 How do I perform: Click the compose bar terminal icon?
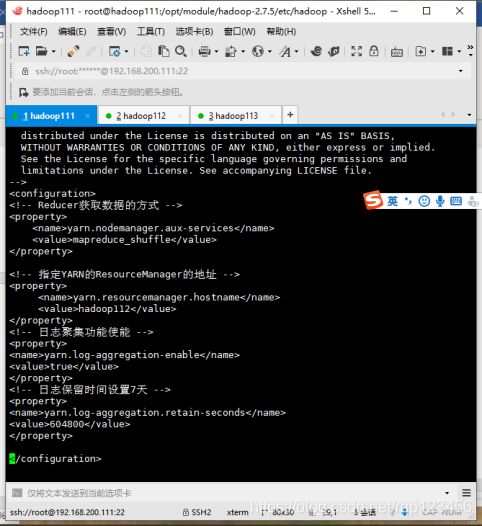pos(17,493)
